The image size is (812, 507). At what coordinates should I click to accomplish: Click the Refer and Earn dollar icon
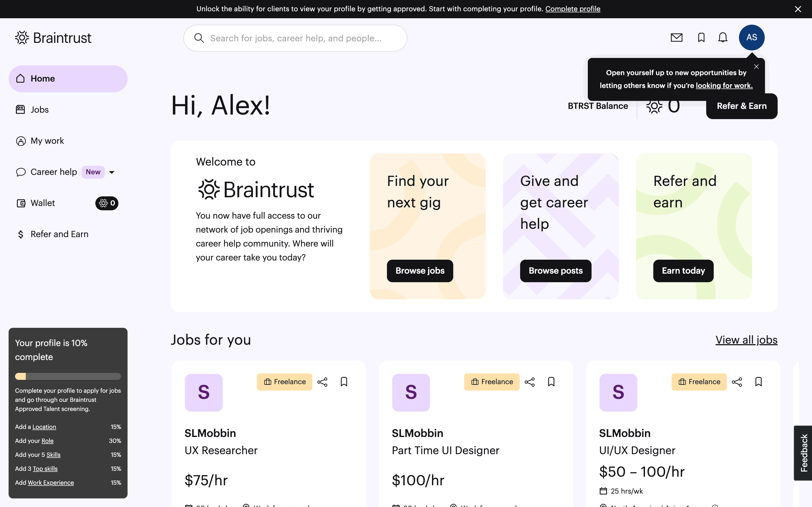pos(20,234)
